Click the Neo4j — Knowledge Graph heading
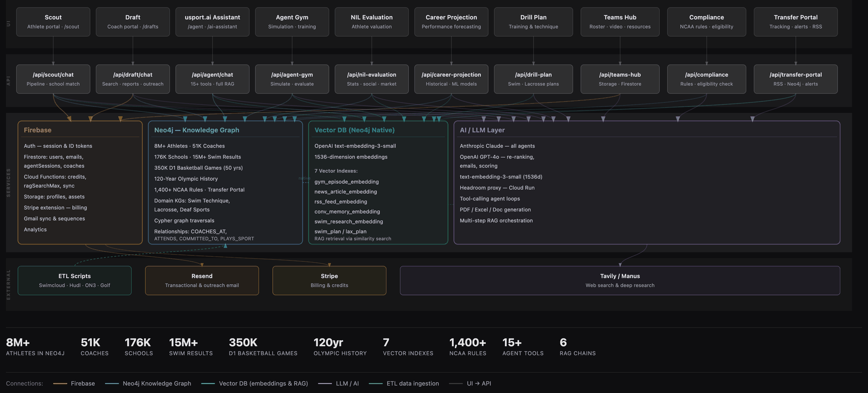This screenshot has width=868, height=393. 197,130
